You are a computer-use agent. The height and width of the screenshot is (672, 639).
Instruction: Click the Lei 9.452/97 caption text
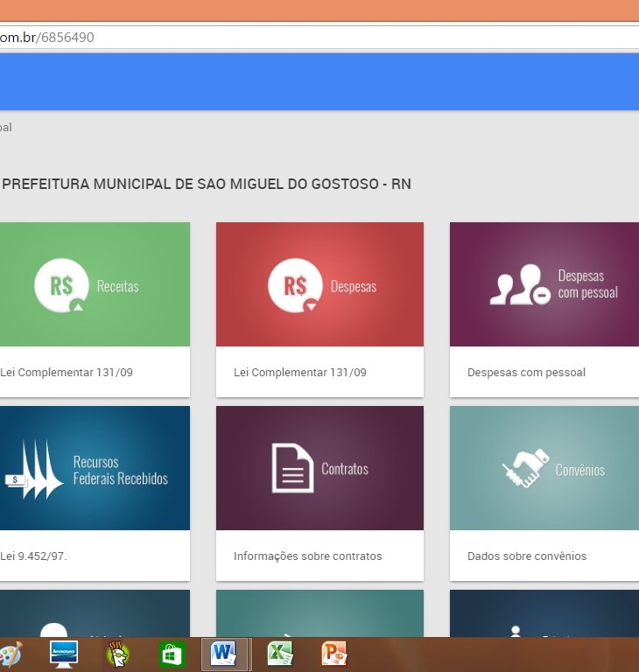coord(35,556)
